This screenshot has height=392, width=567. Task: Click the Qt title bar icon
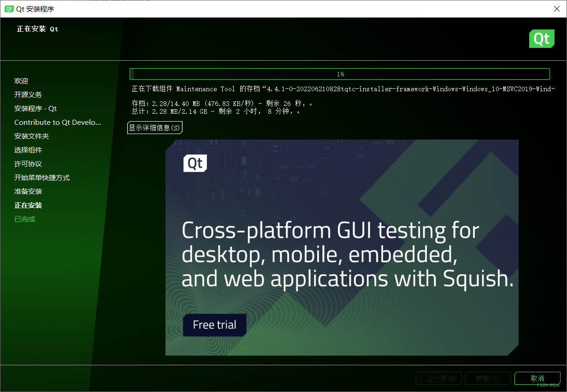pos(9,8)
